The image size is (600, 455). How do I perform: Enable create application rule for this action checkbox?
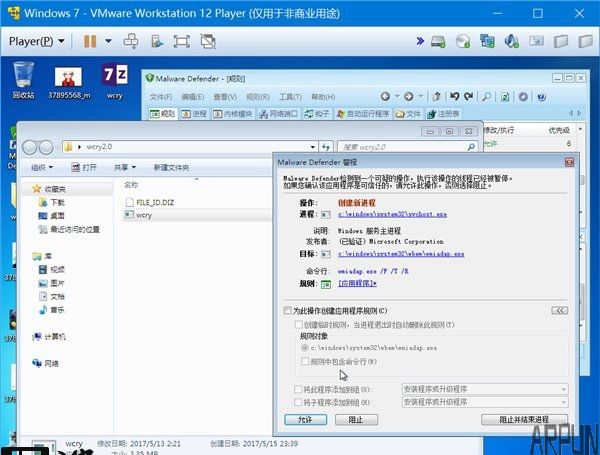(288, 311)
